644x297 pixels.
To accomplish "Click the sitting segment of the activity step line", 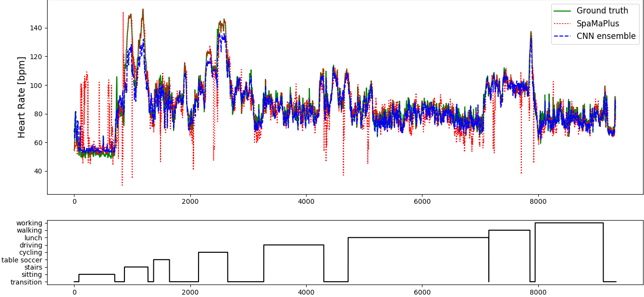I will click(x=97, y=274).
